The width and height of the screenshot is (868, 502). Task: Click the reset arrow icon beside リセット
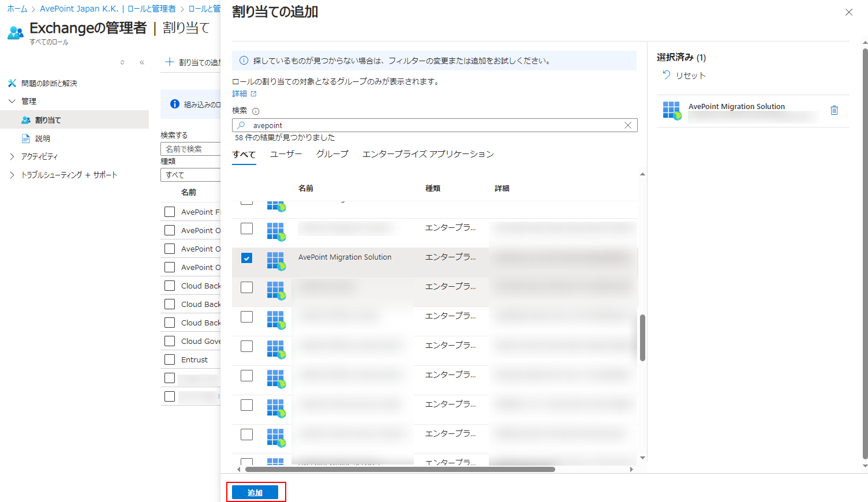(x=667, y=75)
